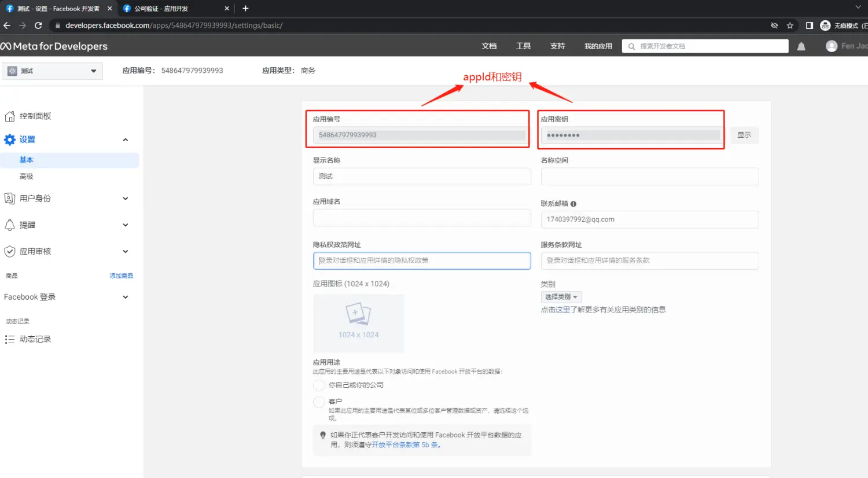
Task: Open notifications bell icon
Action: pos(801,46)
